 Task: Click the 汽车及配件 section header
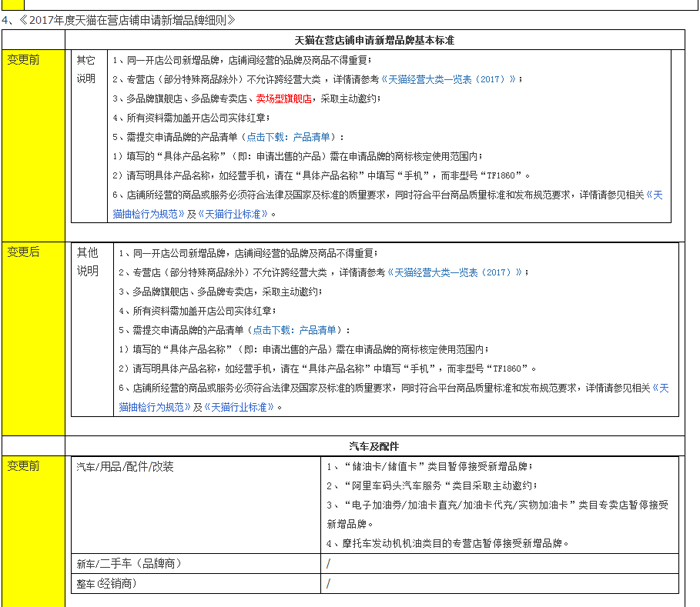(375, 446)
